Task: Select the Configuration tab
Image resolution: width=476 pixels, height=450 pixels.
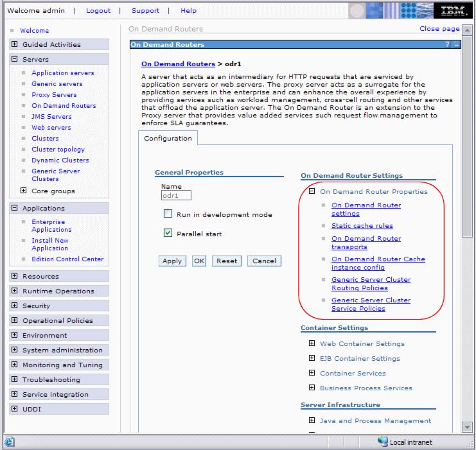Action: [x=168, y=139]
